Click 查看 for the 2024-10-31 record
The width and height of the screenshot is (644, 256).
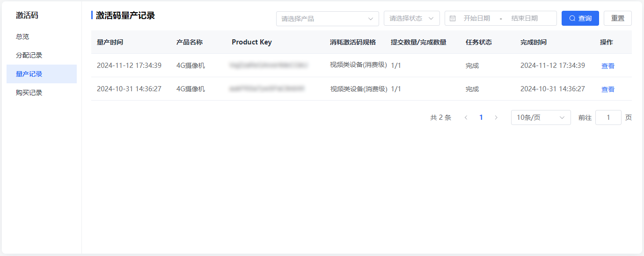[608, 89]
